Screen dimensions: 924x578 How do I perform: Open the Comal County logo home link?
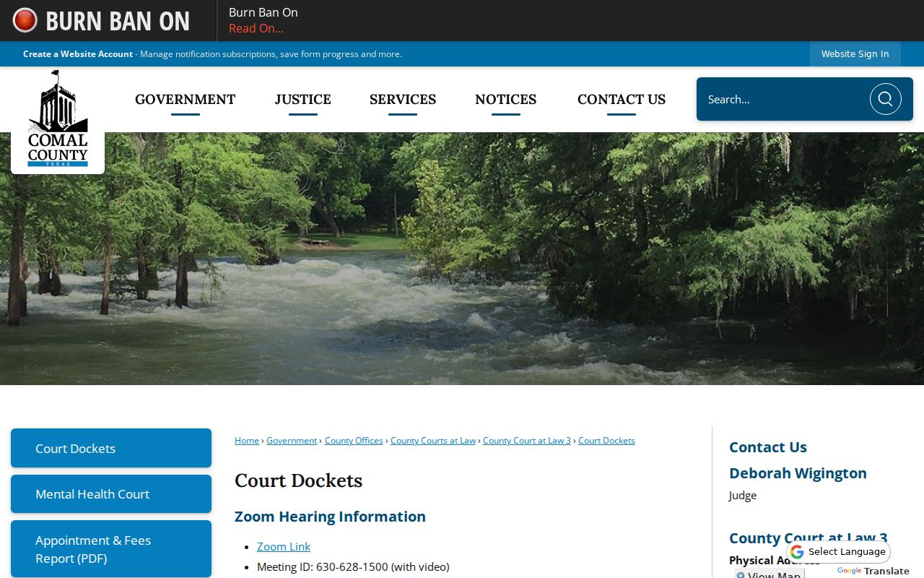click(58, 120)
